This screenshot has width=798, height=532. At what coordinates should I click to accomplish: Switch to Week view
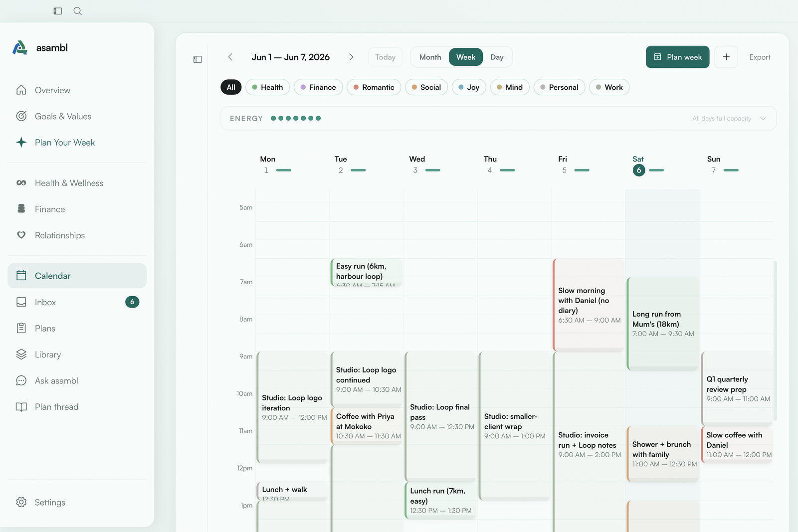466,57
